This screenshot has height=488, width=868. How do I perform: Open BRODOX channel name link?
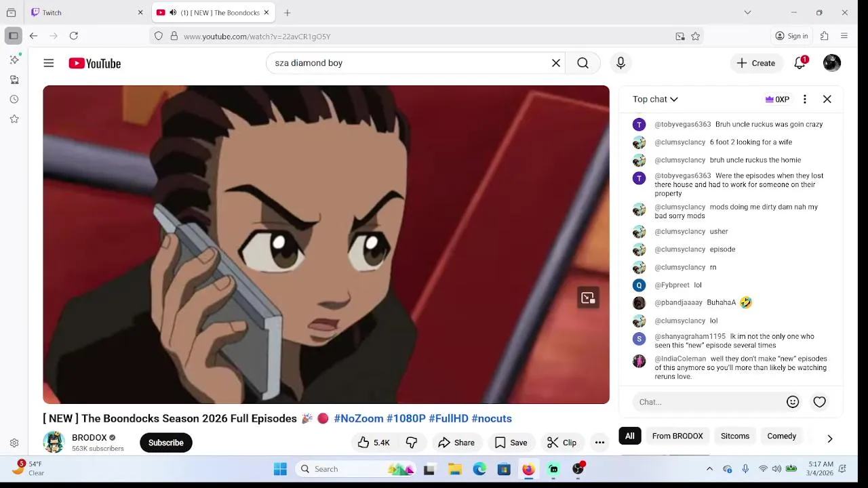click(90, 438)
